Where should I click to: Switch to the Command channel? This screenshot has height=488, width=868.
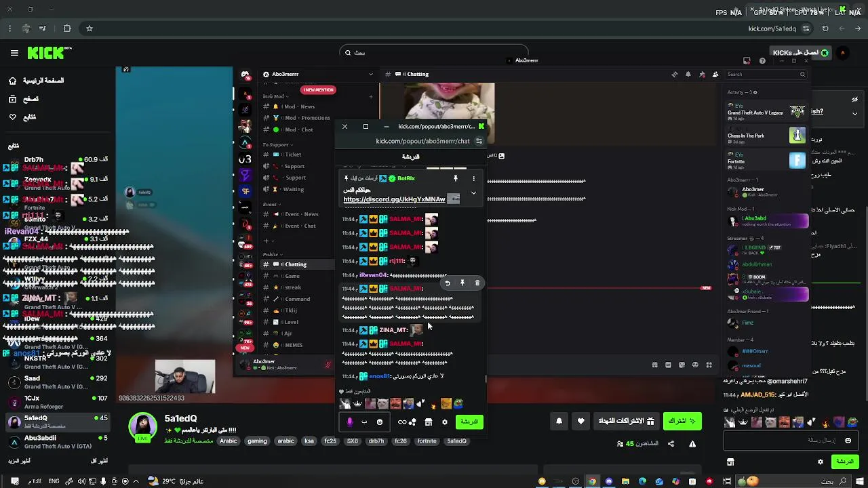pyautogui.click(x=298, y=299)
